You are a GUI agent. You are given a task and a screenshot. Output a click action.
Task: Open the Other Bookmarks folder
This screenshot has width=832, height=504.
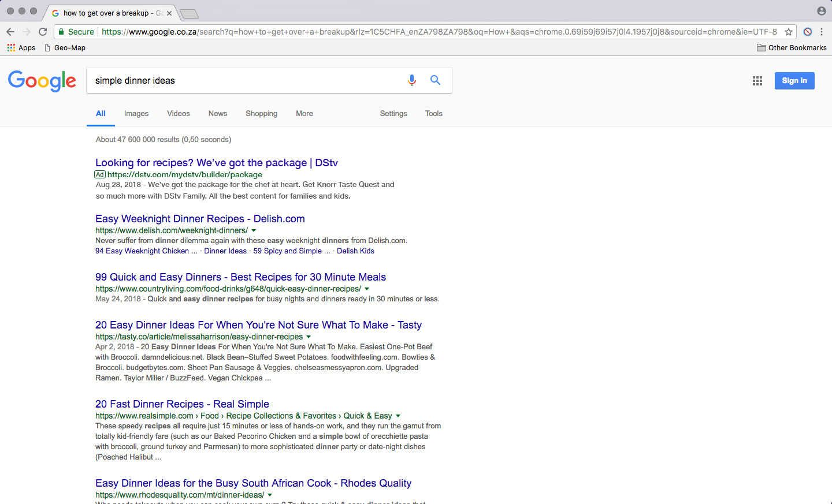coord(792,48)
